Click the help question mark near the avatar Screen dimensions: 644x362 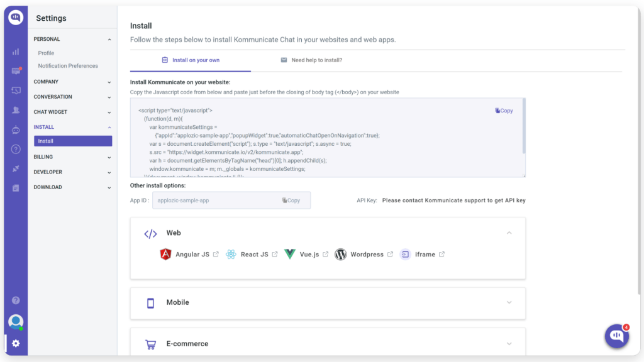pos(16,300)
